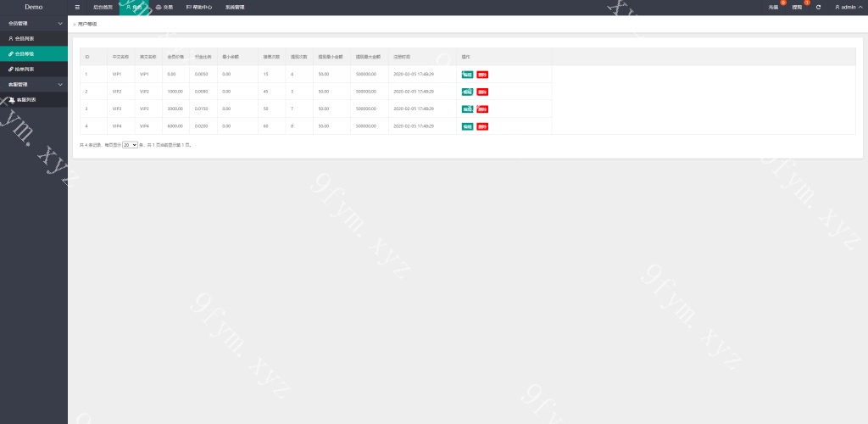Screen dimensions: 868x424
Task: Switch to the 交易 tab
Action: 164,7
